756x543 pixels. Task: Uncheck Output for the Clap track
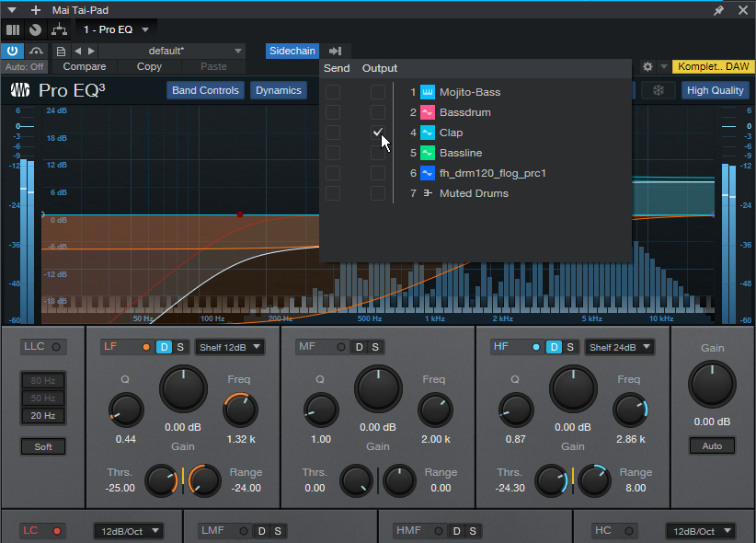[x=378, y=133]
